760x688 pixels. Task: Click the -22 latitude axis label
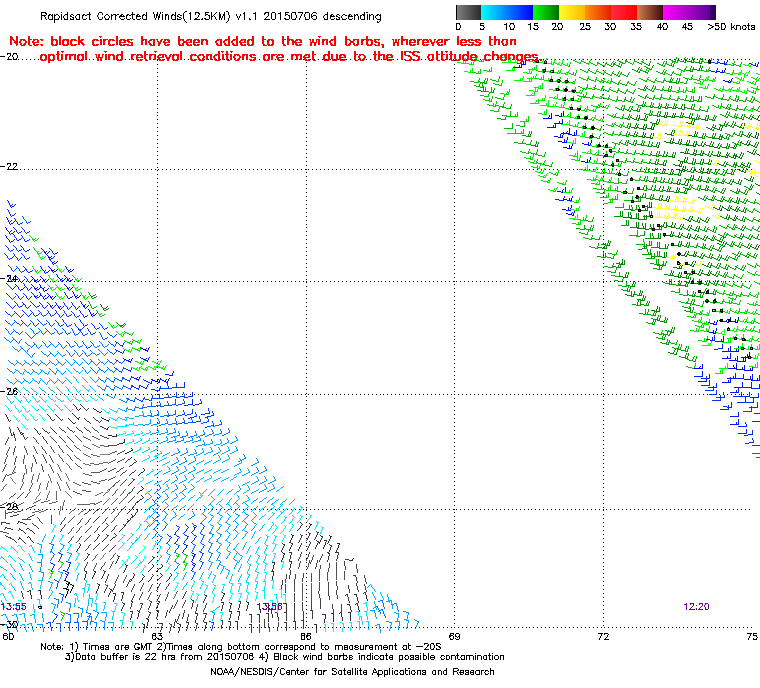[x=10, y=166]
